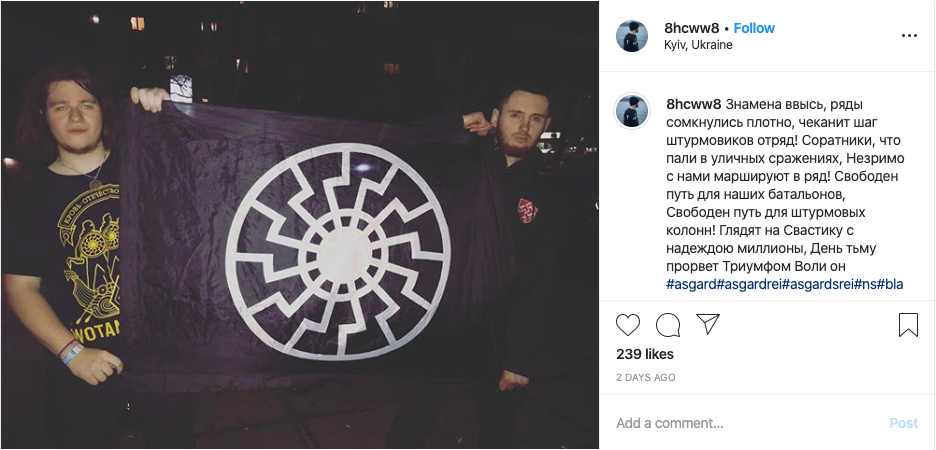The width and height of the screenshot is (936, 450).
Task: Open the 2 DAYS AGO timestamp link
Action: click(x=646, y=377)
